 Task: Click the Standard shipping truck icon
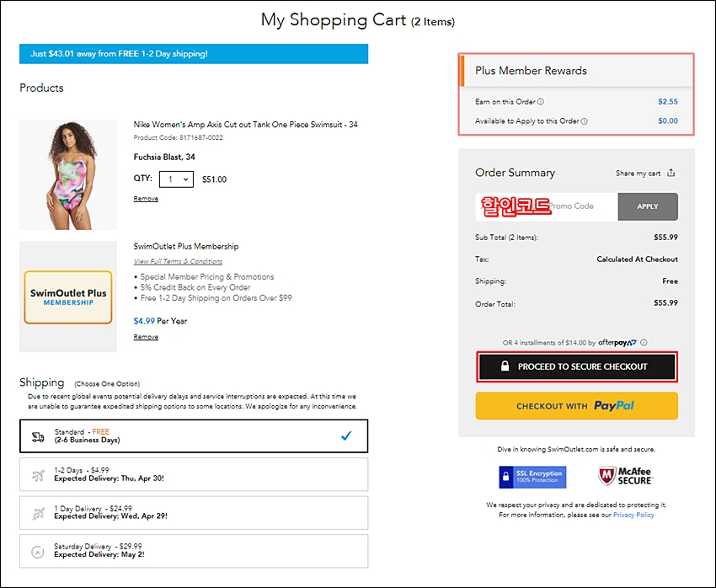(38, 437)
